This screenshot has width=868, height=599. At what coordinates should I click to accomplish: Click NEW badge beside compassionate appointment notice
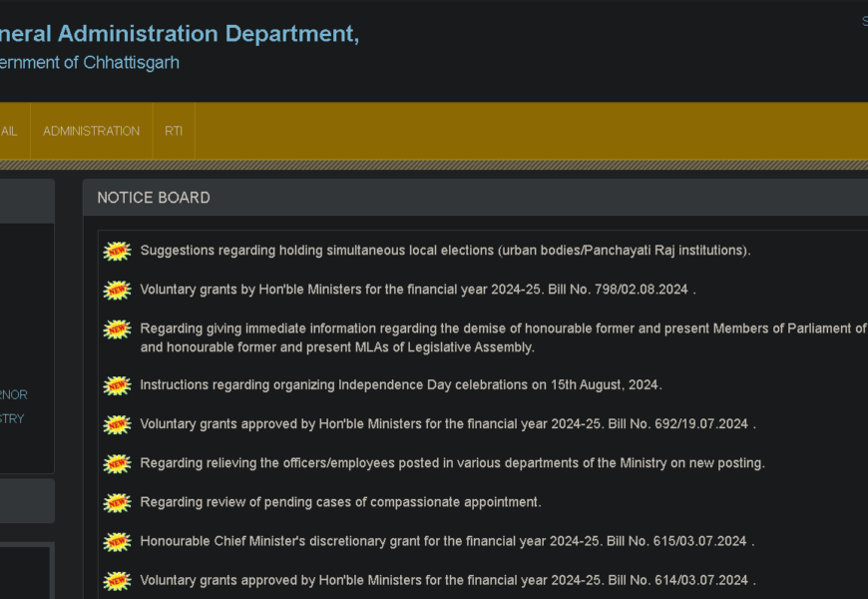click(118, 502)
